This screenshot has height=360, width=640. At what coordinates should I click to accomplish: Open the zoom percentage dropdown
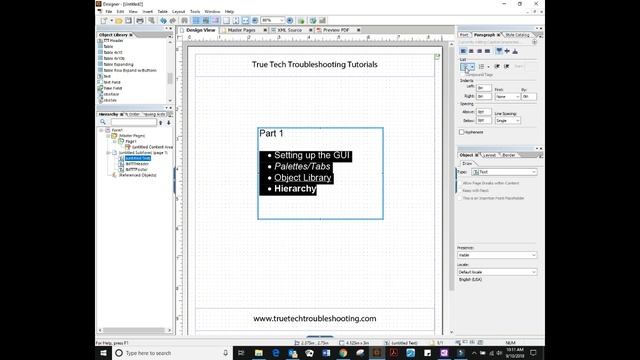coord(281,20)
